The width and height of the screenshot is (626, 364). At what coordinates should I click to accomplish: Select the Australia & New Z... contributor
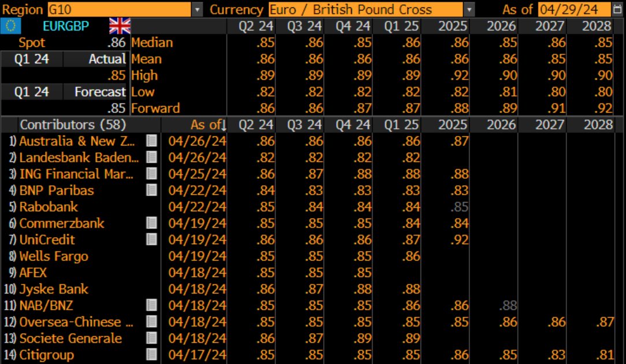coord(77,141)
